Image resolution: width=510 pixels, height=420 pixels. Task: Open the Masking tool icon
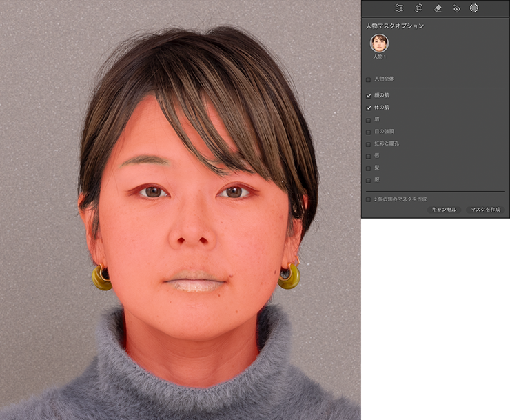click(474, 8)
